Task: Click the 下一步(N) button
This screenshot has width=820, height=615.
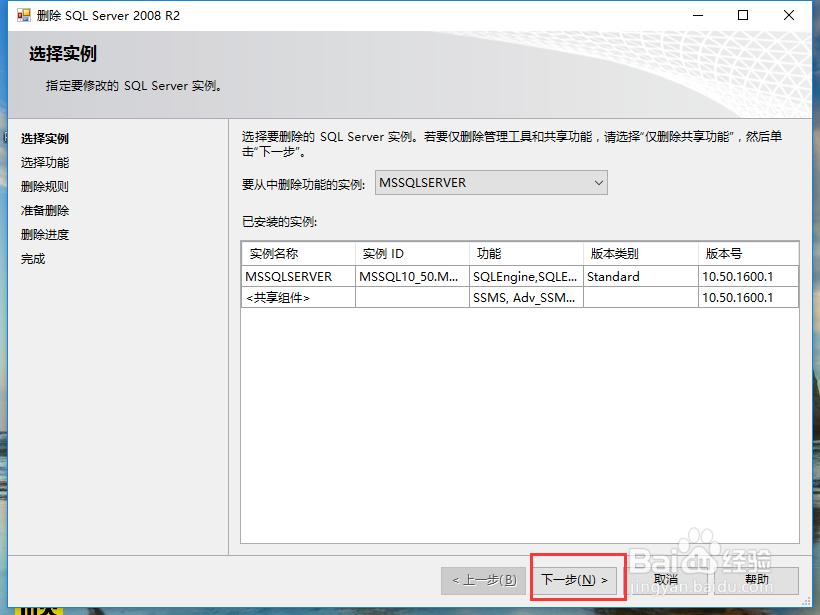Action: [577, 580]
